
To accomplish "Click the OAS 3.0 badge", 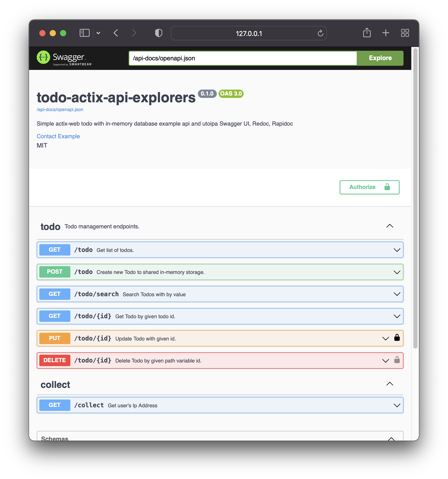I will (x=231, y=94).
